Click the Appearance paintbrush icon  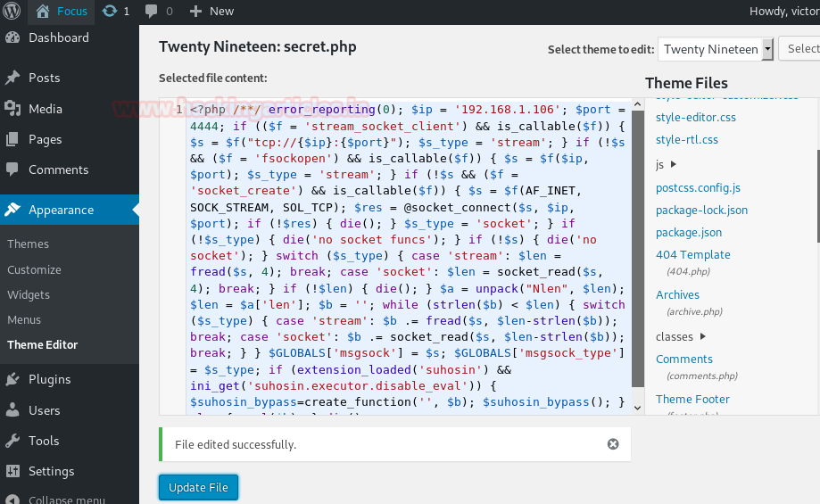click(12, 210)
